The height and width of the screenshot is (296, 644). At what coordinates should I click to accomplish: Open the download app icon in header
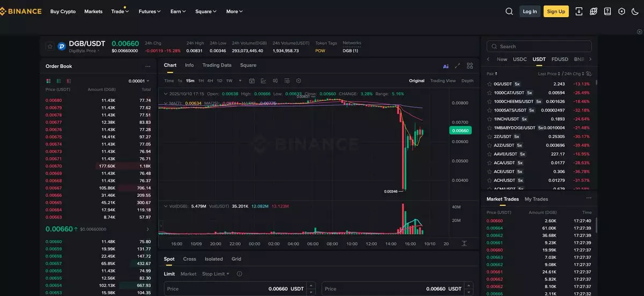579,11
